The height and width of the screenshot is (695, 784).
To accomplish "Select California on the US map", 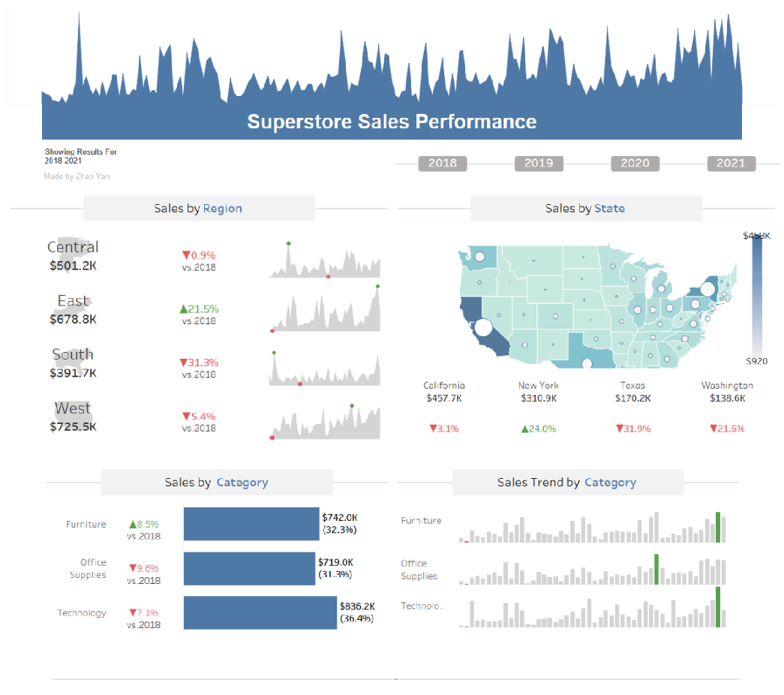I will tap(481, 328).
